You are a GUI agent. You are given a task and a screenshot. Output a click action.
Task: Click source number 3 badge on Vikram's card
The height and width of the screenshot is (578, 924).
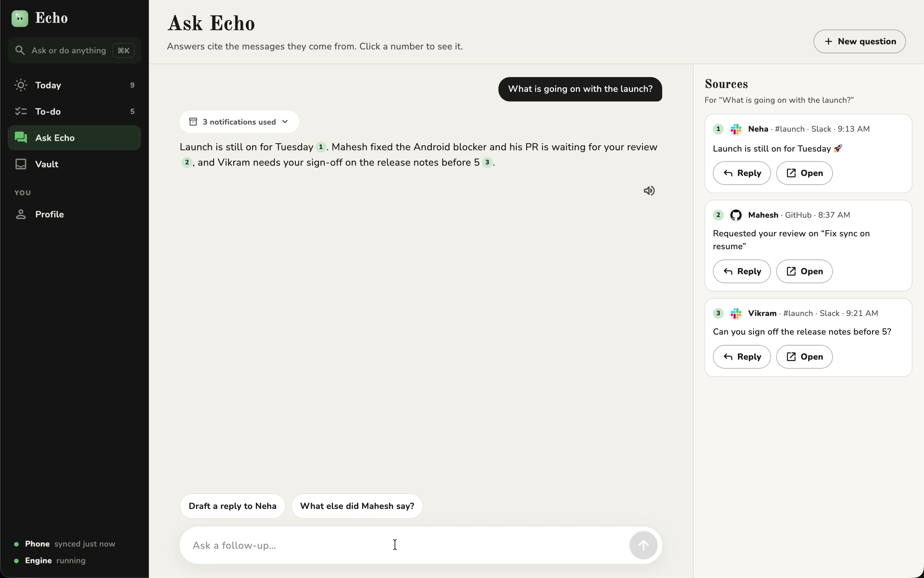click(x=718, y=313)
